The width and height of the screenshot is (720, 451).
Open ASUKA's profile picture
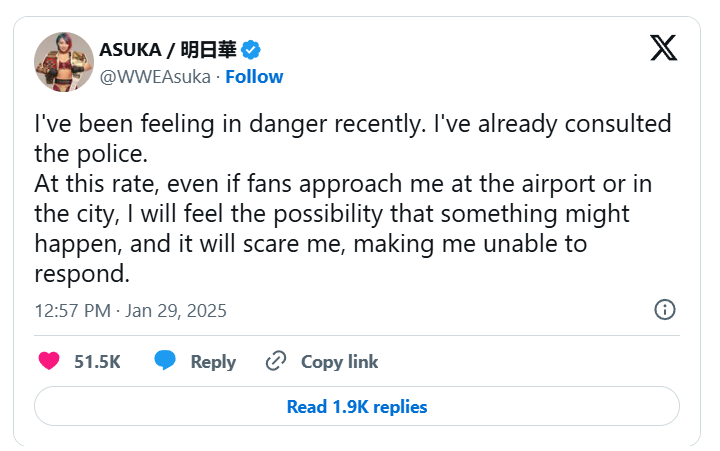64,63
